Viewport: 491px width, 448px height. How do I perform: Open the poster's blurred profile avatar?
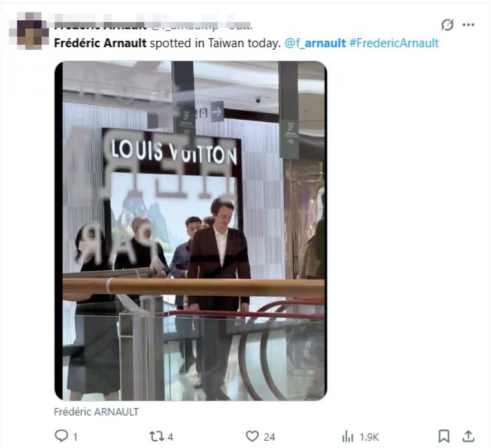pyautogui.click(x=32, y=34)
